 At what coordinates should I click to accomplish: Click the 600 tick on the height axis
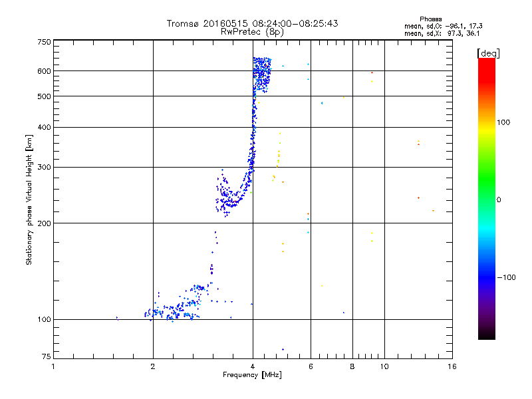[44, 71]
